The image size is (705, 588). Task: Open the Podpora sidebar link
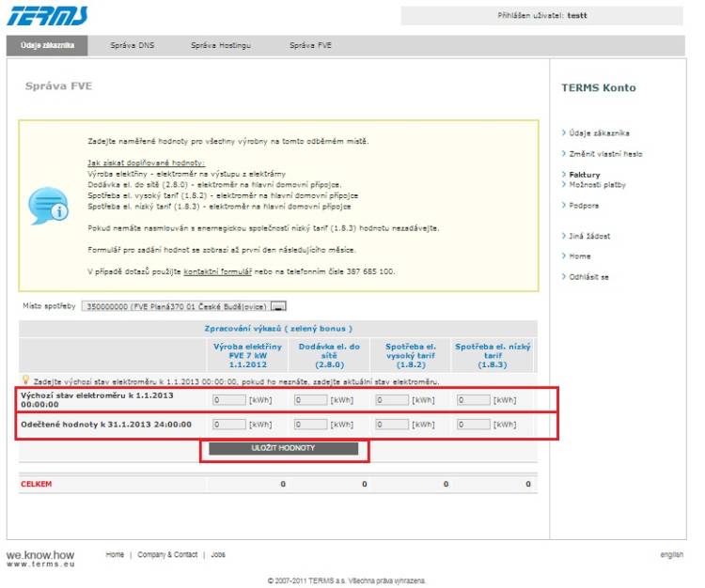(584, 206)
